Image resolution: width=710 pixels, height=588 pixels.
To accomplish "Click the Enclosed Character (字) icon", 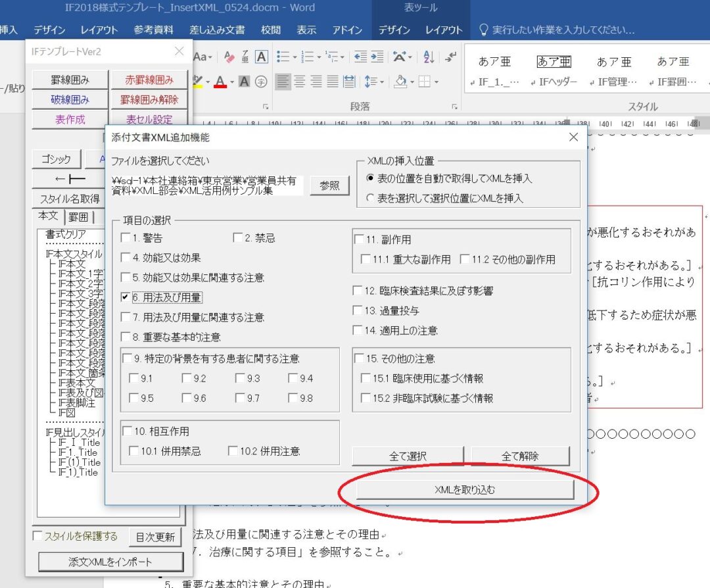I will coord(261,82).
